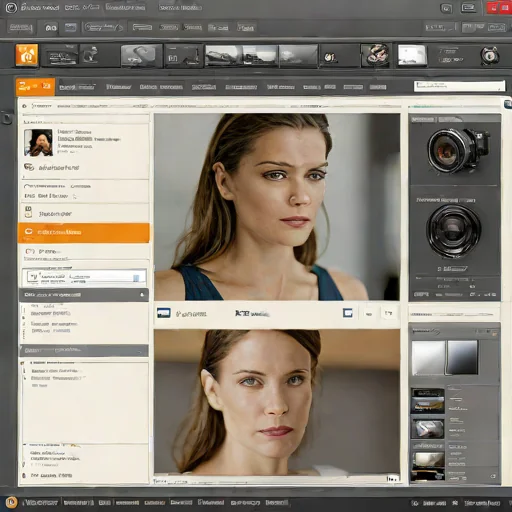Click the blue image icon below the top portrait
The width and height of the screenshot is (512, 512).
coord(164,313)
